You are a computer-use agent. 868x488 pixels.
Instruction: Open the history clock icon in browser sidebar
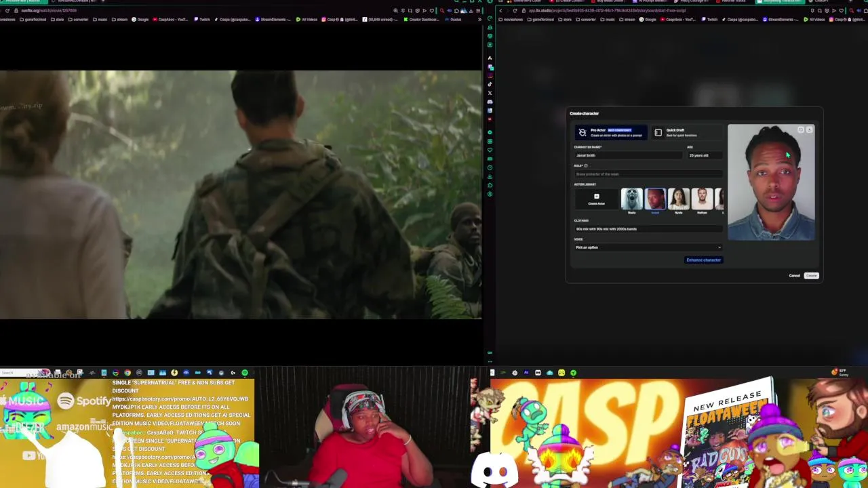click(x=490, y=167)
